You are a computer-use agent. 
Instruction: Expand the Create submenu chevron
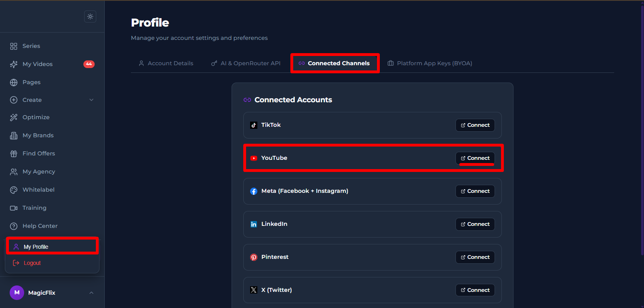[91, 100]
